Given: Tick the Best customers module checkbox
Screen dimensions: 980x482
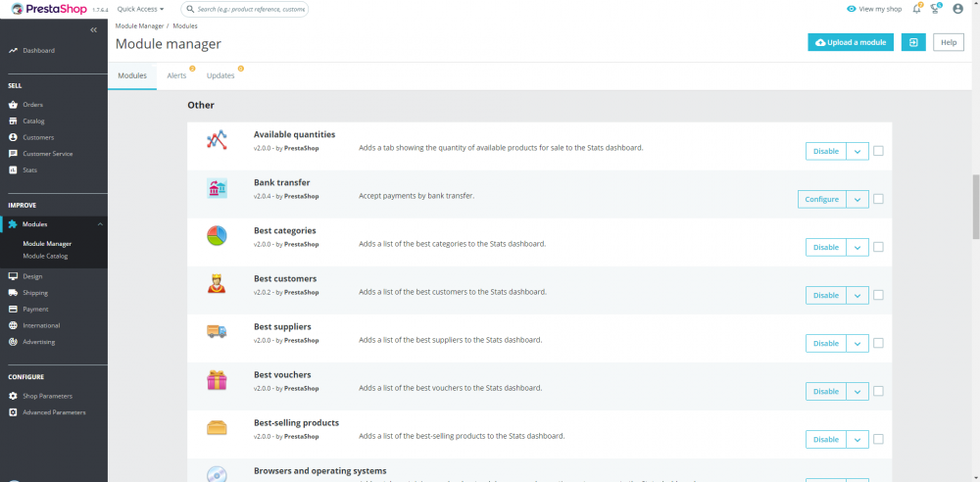Looking at the screenshot, I should pos(878,295).
